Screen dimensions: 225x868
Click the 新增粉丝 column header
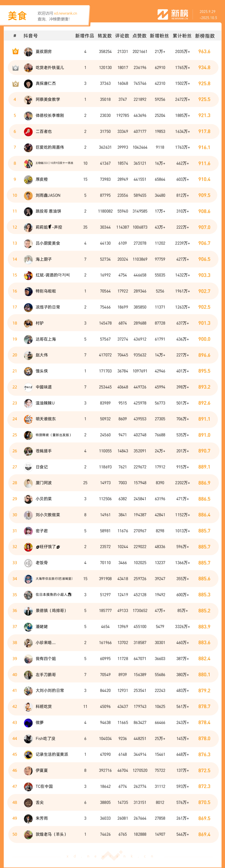click(159, 36)
